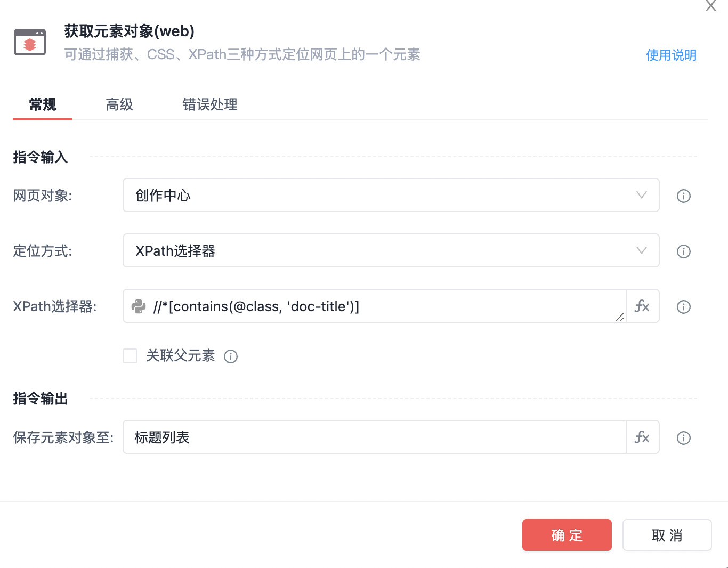Click info icon next to 关联父元素 checkbox
Screen dimensions: 728x568
231,356
